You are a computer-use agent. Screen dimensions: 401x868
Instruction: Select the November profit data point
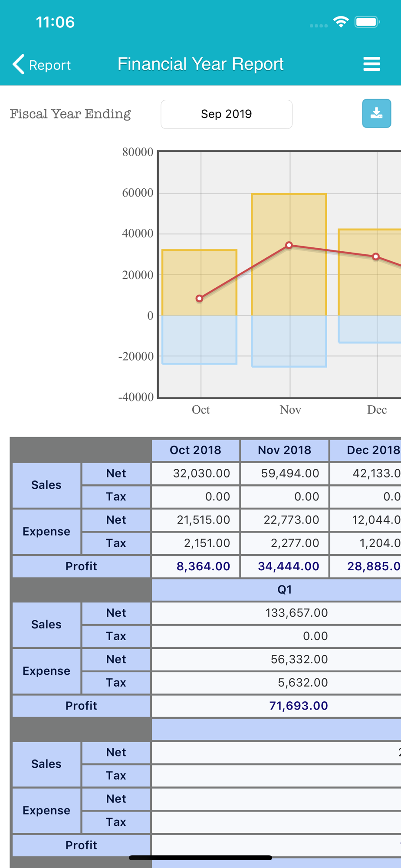289,245
